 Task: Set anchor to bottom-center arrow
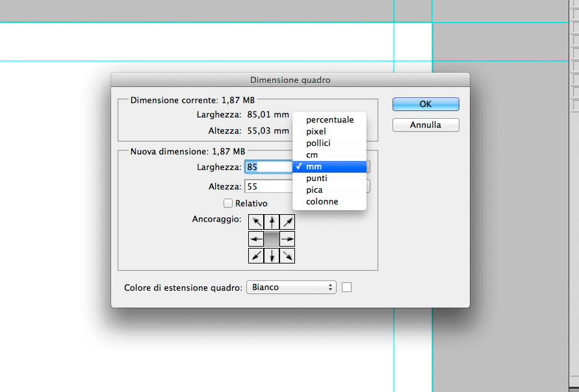click(x=272, y=256)
